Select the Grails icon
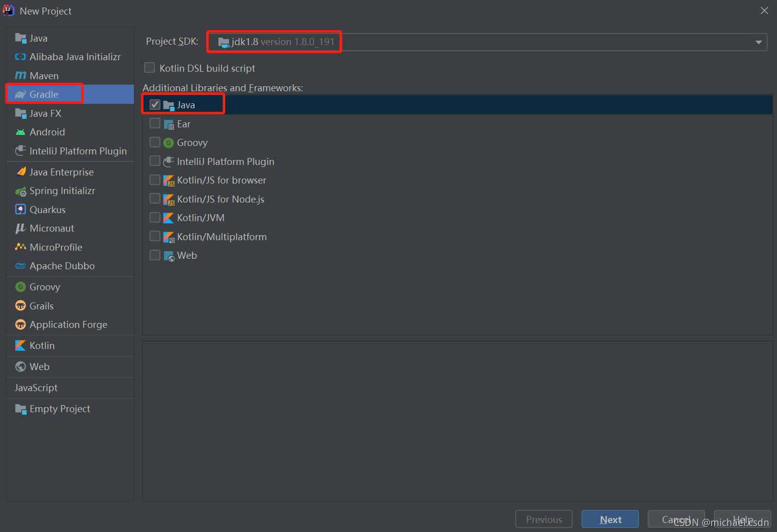This screenshot has width=777, height=532. (x=21, y=306)
